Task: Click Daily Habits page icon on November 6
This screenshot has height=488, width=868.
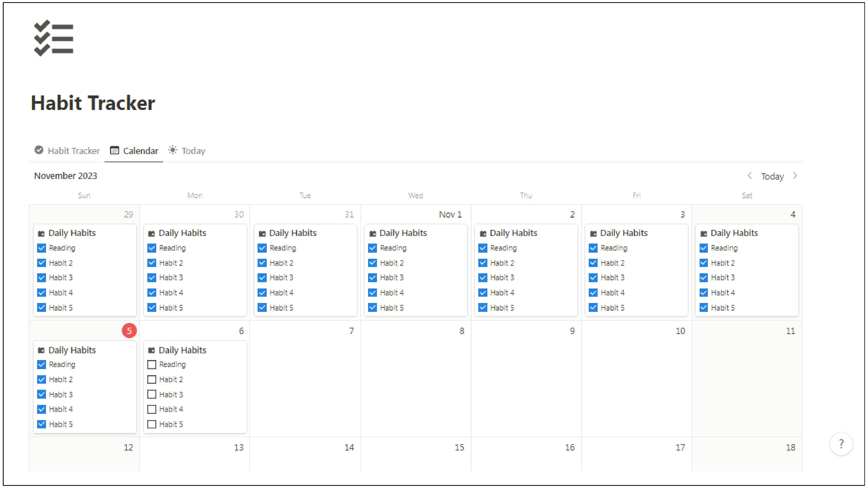Action: pos(152,350)
